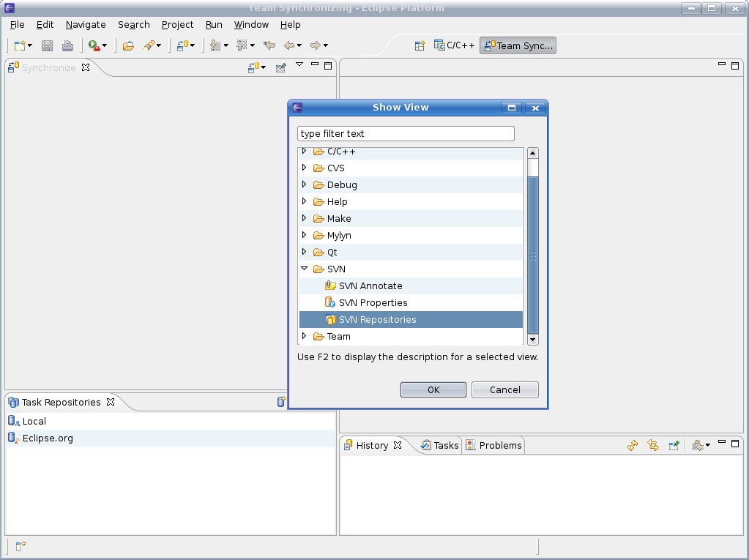Collapse the SVN folder in tree
Viewport: 749px width, 560px height.
point(305,269)
